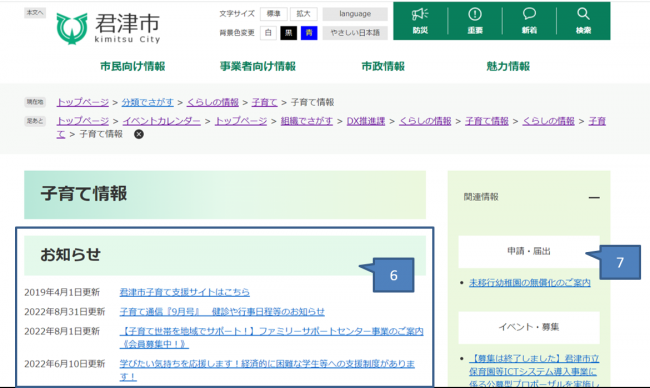Open 組織でさがす footprint link
This screenshot has height=388, width=650.
pyautogui.click(x=307, y=121)
